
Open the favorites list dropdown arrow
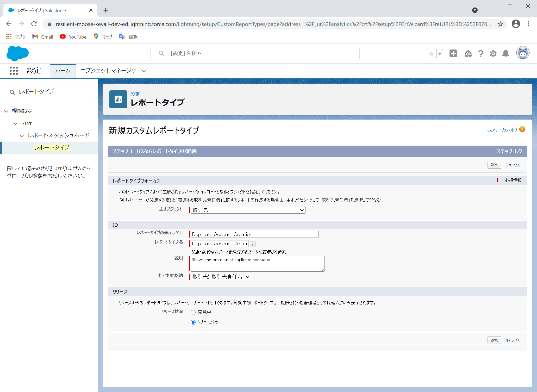click(x=440, y=54)
